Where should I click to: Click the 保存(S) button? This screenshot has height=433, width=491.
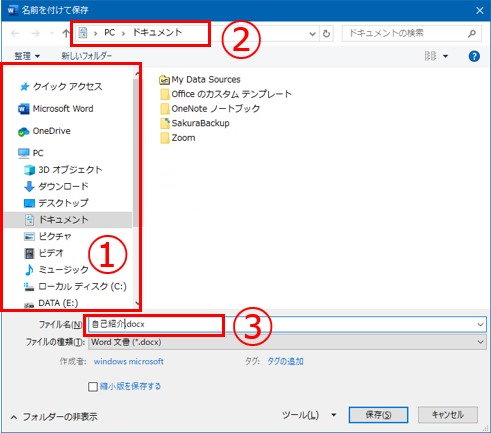click(x=378, y=415)
